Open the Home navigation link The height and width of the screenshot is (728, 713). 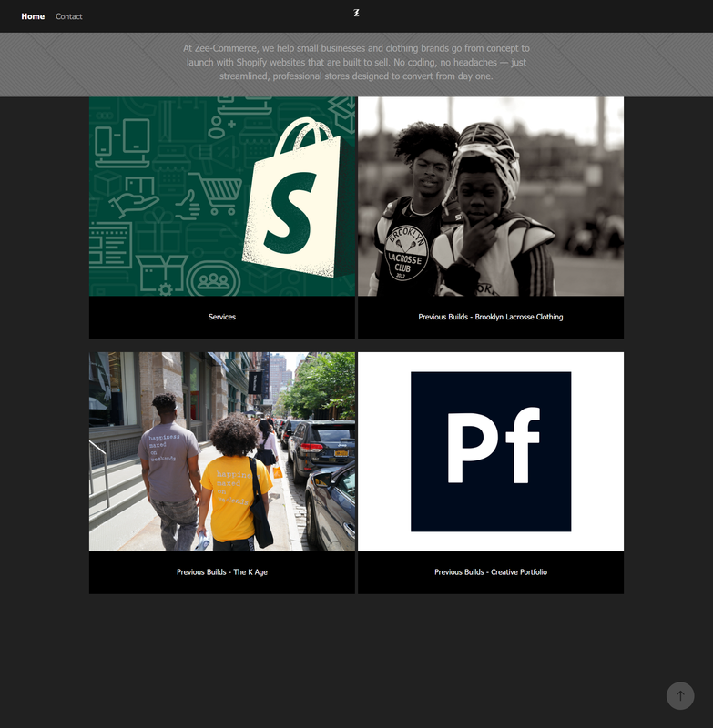pos(33,16)
